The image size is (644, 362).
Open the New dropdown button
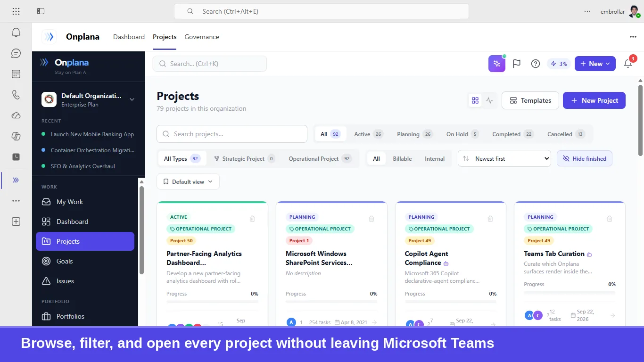[595, 64]
